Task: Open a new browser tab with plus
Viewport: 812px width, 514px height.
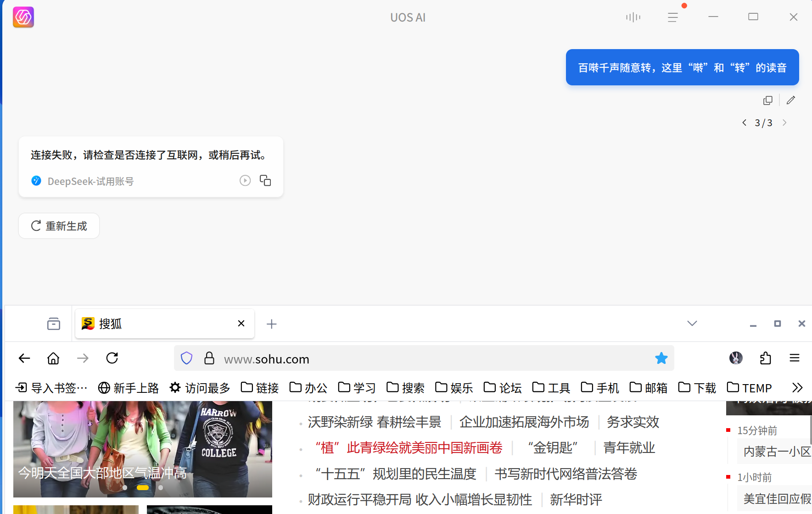Action: click(x=272, y=324)
